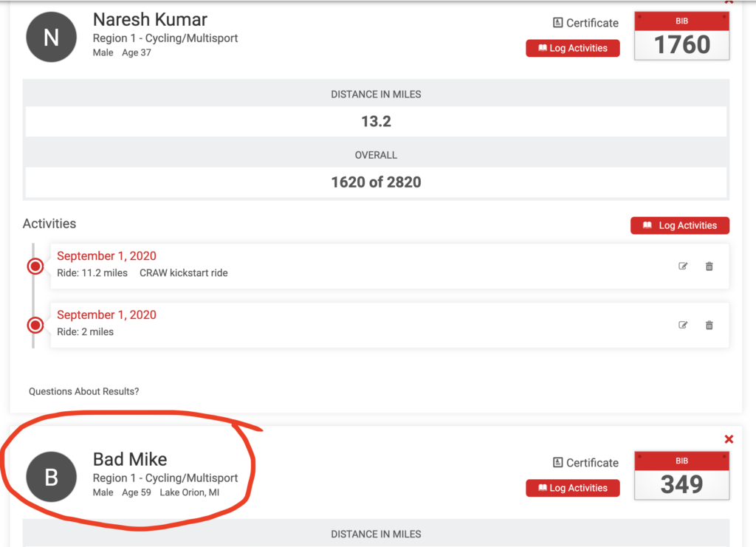
Task: Click the timeline marker for the 11.2 miles ride
Action: (35, 266)
